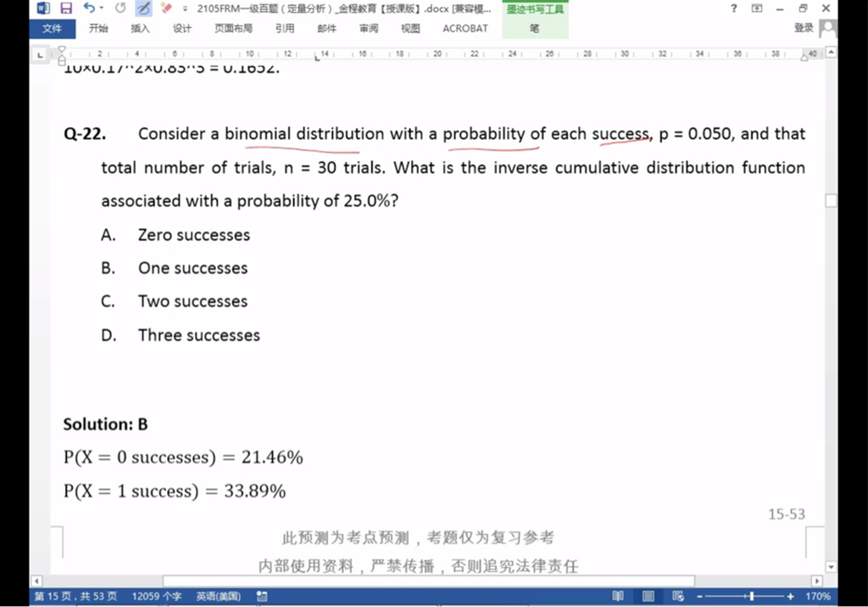The image size is (868, 607).
Task: Switch to the 页面布局 (Page Layout) tab
Action: click(234, 28)
